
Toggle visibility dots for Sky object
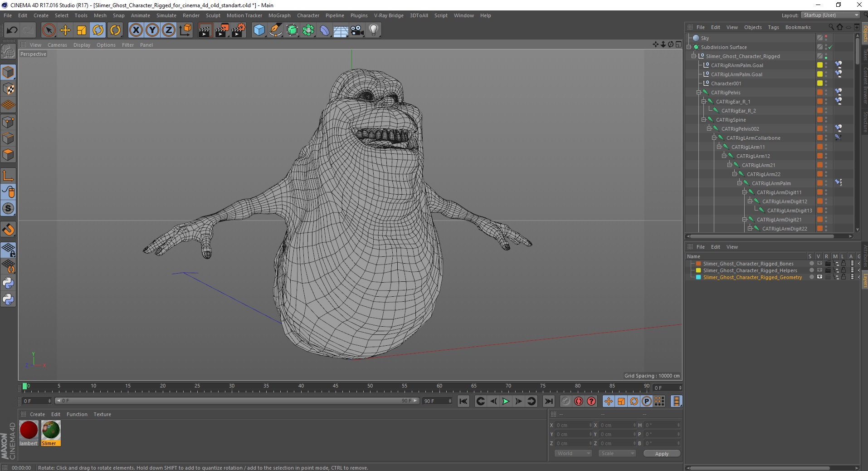coord(826,38)
